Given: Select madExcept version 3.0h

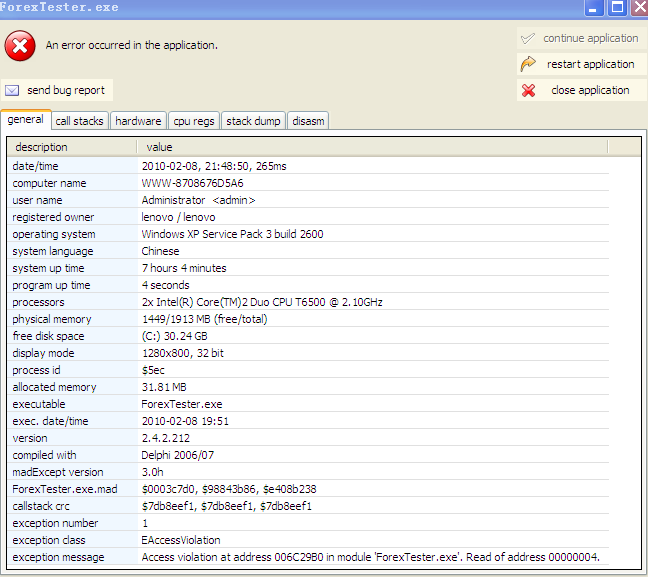Looking at the screenshot, I should tap(152, 472).
